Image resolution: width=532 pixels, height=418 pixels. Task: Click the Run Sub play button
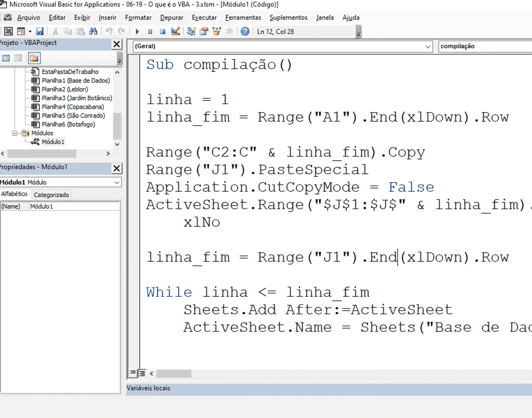(x=137, y=31)
